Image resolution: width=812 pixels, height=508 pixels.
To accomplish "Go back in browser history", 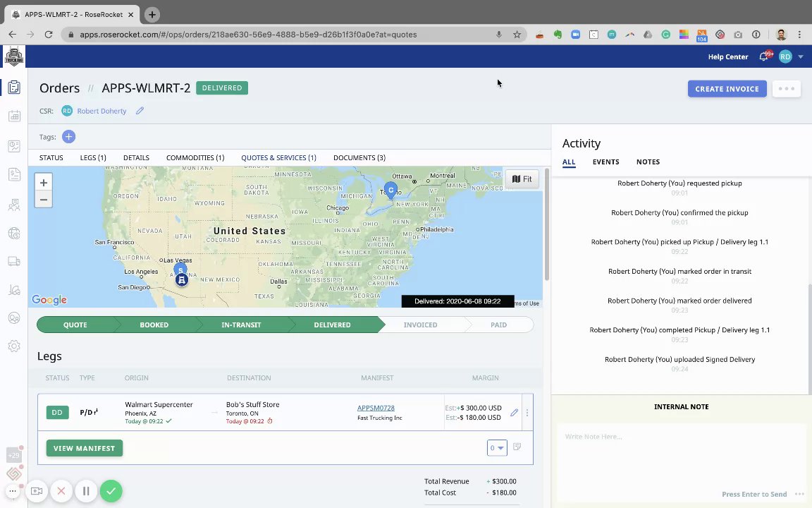I will pos(13,35).
